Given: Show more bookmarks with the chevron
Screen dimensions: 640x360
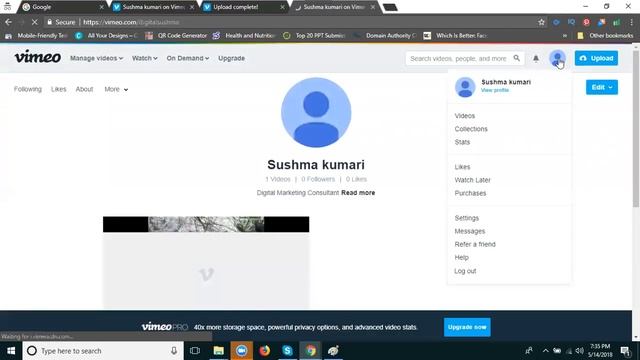Looking at the screenshot, I should 565,36.
